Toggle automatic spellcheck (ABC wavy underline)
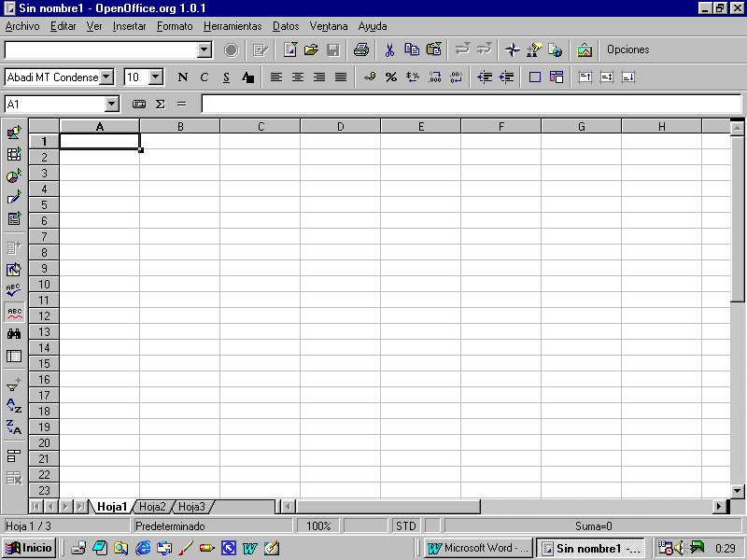Viewport: 747px width, 560px height. (x=14, y=313)
